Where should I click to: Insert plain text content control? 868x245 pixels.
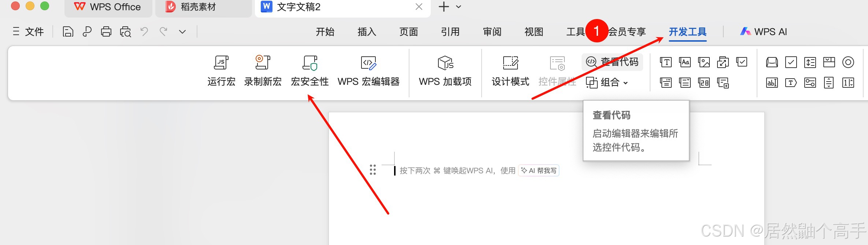[x=666, y=62]
